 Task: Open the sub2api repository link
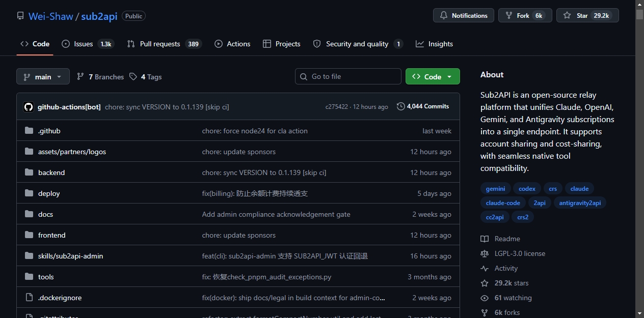pos(99,16)
